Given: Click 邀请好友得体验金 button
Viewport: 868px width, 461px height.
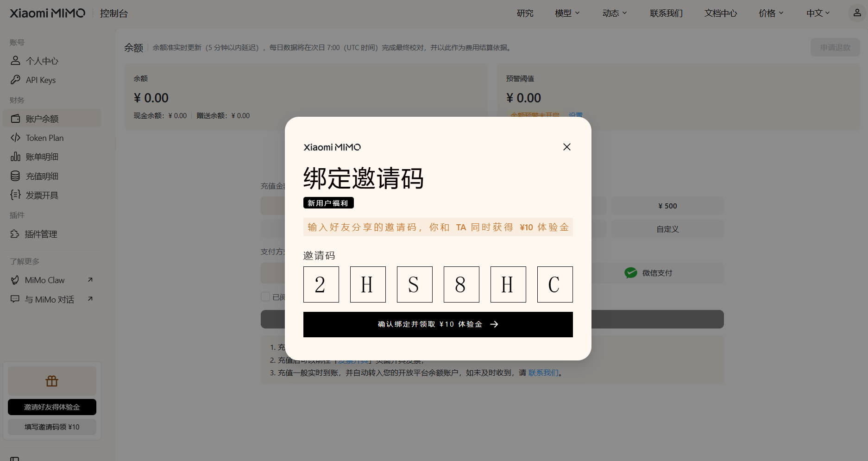Looking at the screenshot, I should tap(52, 407).
